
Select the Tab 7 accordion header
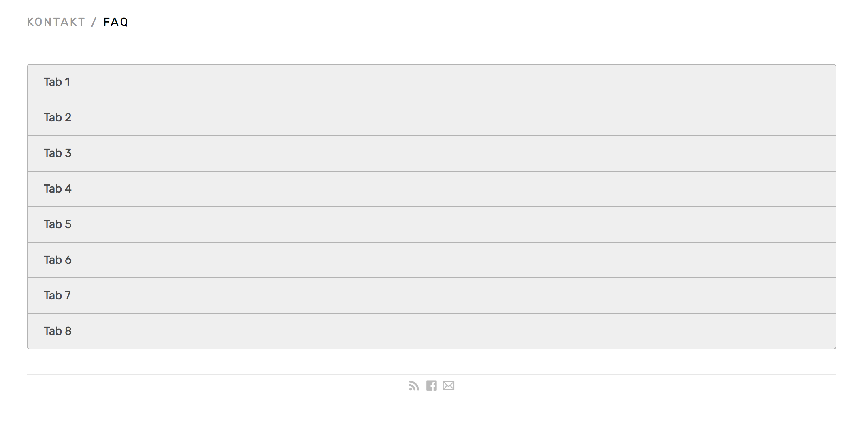coord(432,296)
